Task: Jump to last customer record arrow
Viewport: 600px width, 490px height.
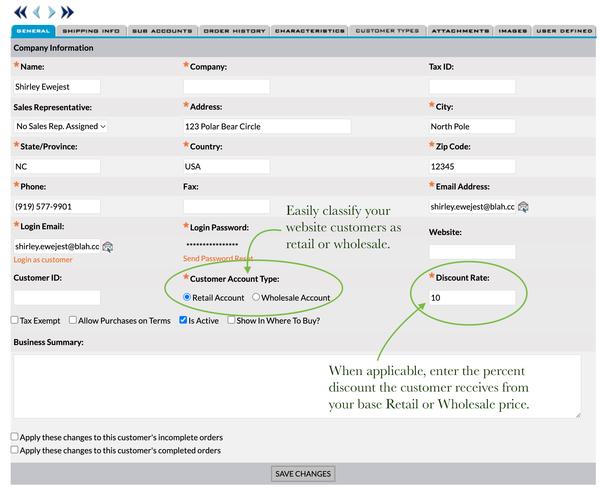Action: click(68, 12)
